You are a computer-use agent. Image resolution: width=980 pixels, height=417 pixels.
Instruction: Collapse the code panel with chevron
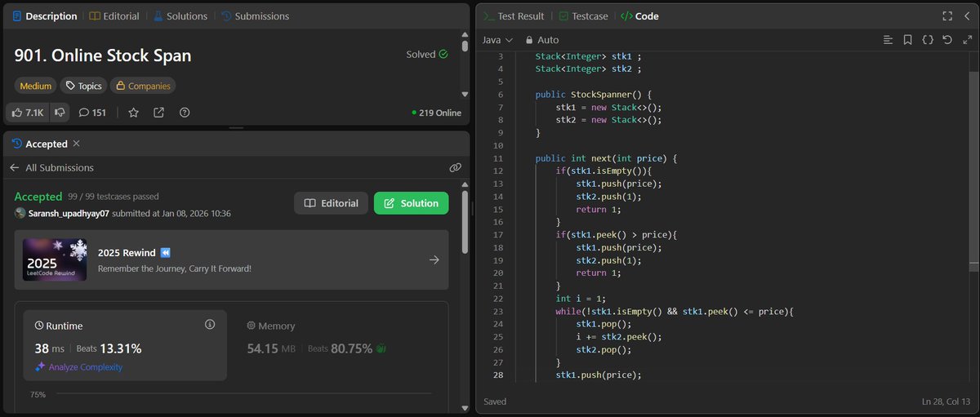(x=966, y=16)
